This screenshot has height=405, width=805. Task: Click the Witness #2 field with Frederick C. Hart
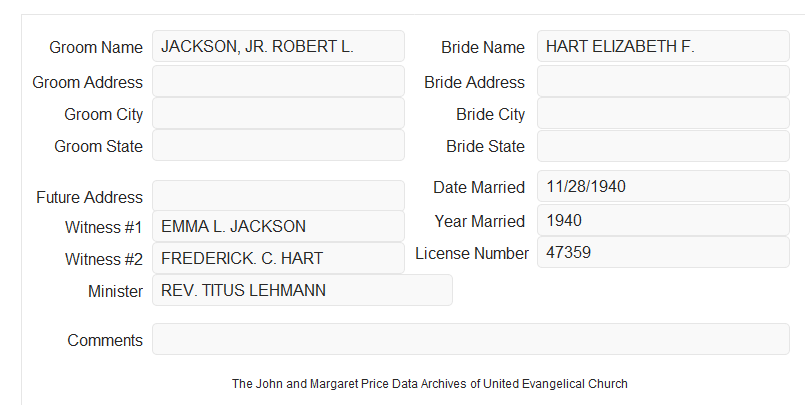point(278,258)
